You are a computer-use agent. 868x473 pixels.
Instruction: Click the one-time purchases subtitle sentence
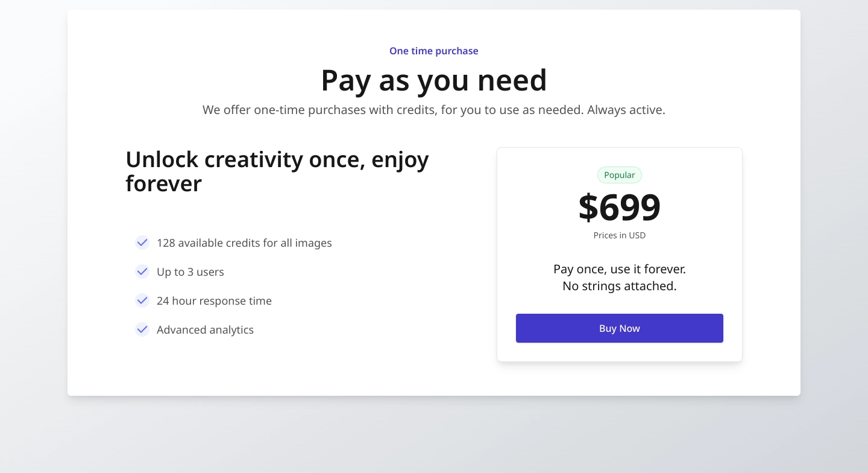click(x=434, y=110)
